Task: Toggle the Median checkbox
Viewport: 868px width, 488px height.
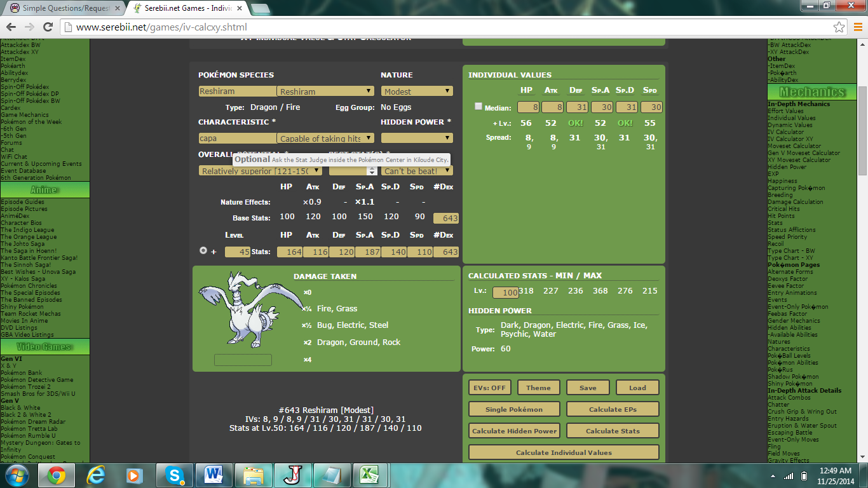Action: click(x=478, y=107)
